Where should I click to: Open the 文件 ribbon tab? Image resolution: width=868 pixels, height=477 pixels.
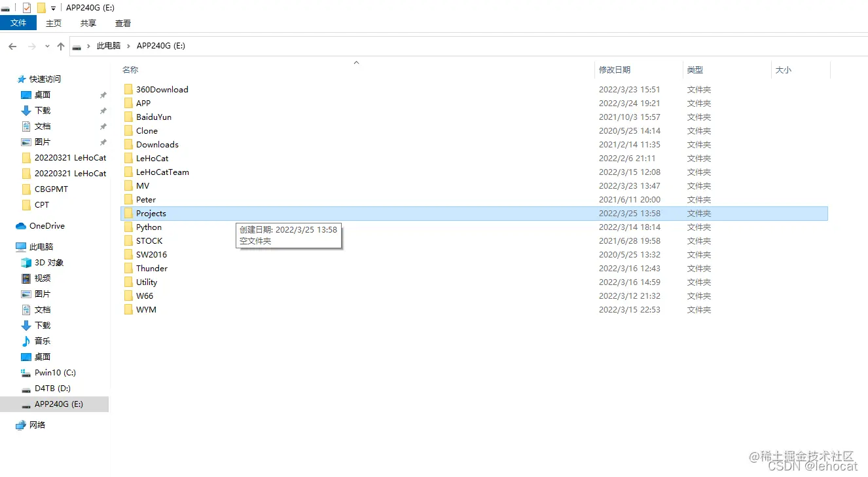click(18, 23)
